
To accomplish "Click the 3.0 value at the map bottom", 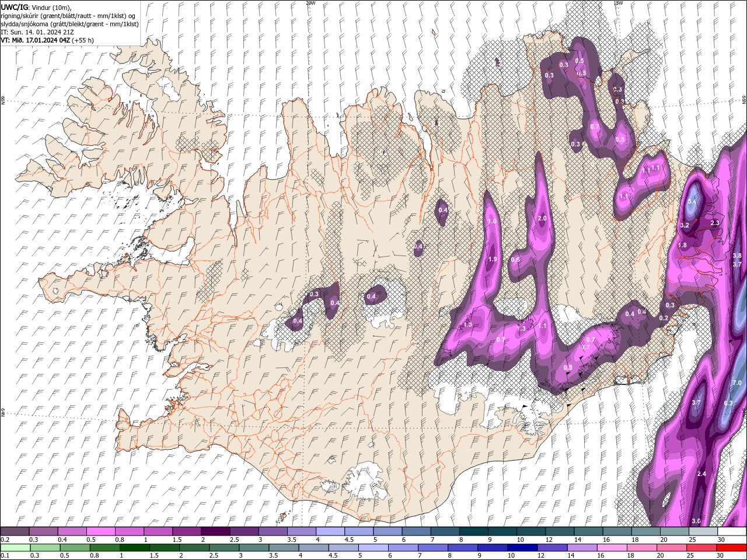I will (696, 521).
